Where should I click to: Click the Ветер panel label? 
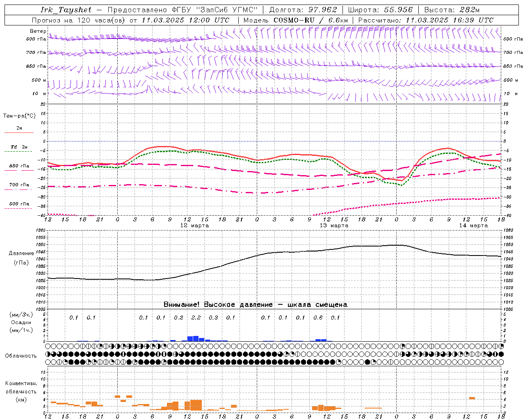(38, 31)
